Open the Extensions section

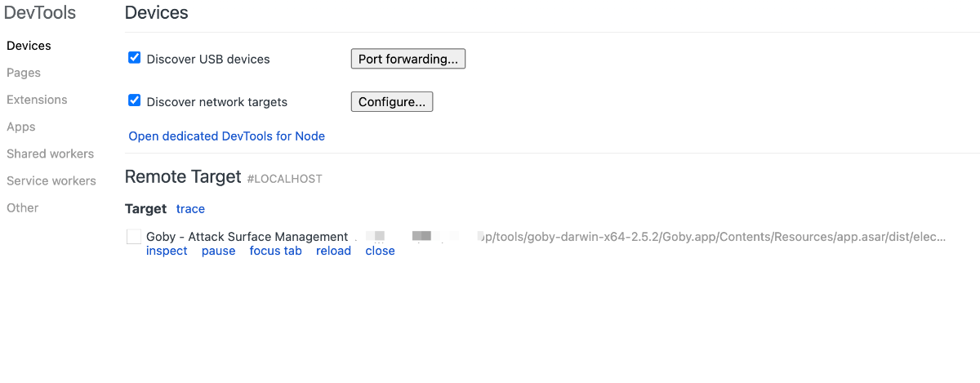click(37, 100)
